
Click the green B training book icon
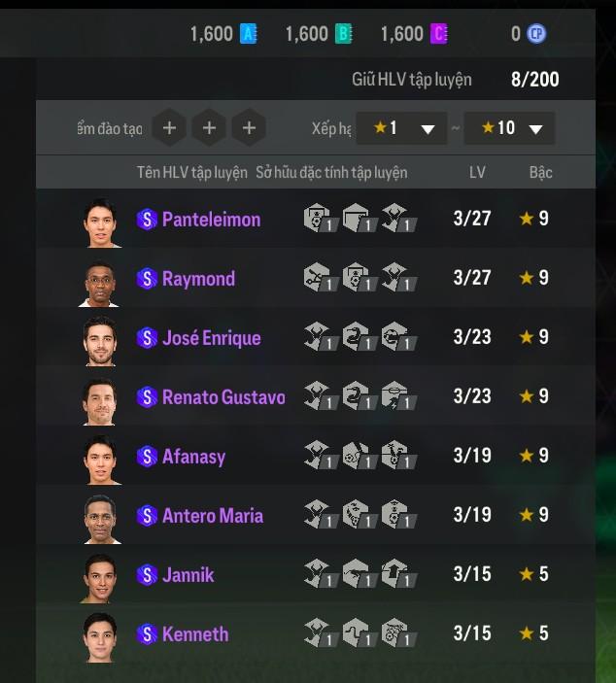coord(343,34)
